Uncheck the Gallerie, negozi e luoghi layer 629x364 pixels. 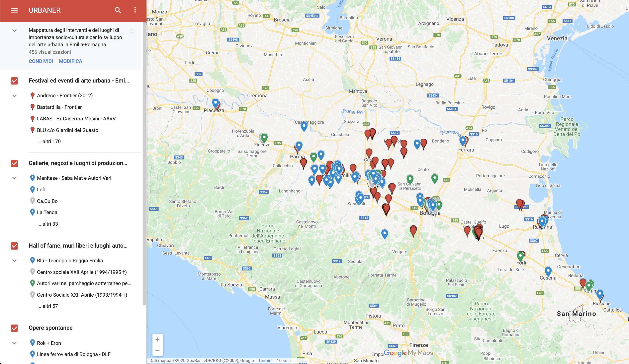pyautogui.click(x=14, y=163)
